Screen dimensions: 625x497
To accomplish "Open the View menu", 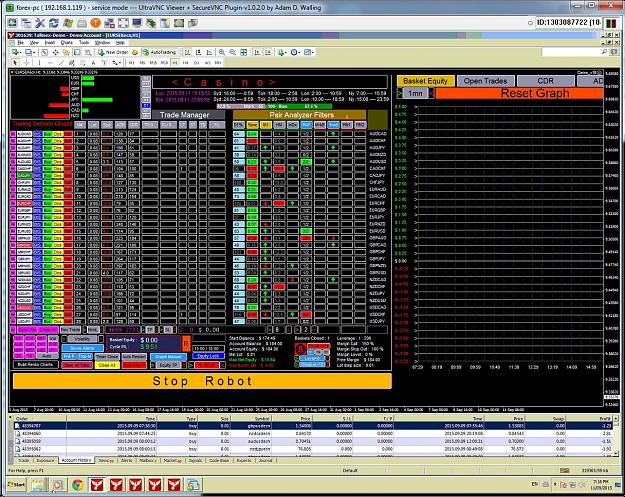I will (34, 42).
